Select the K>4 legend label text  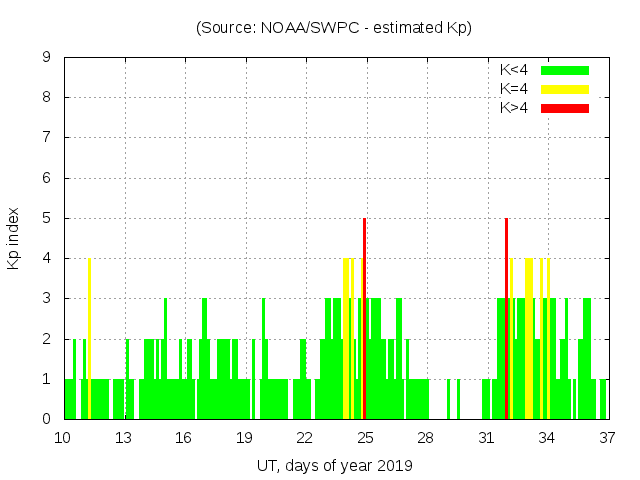click(514, 108)
